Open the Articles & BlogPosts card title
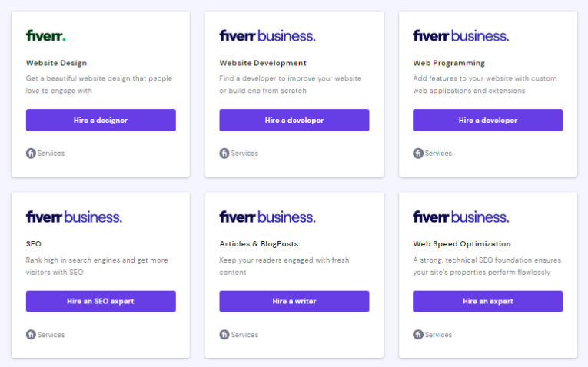The height and width of the screenshot is (367, 588). point(258,244)
